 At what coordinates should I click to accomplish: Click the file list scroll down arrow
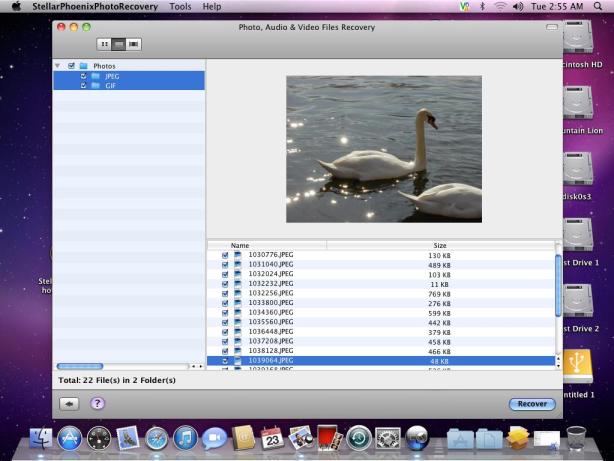(558, 365)
